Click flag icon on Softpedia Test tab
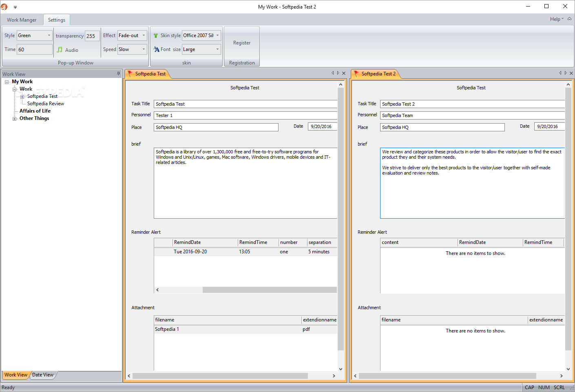 [x=130, y=73]
